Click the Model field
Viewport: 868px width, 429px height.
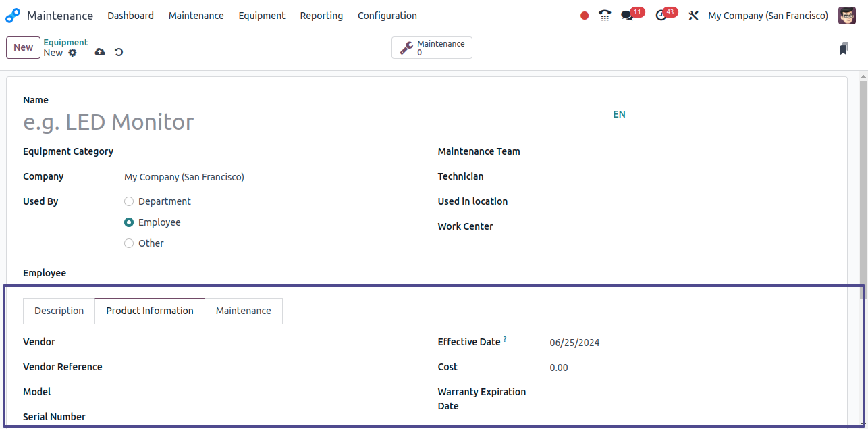(x=271, y=393)
